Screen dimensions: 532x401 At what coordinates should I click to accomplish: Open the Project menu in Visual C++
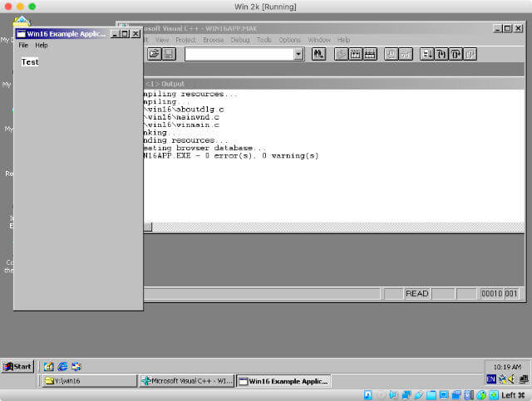click(185, 40)
